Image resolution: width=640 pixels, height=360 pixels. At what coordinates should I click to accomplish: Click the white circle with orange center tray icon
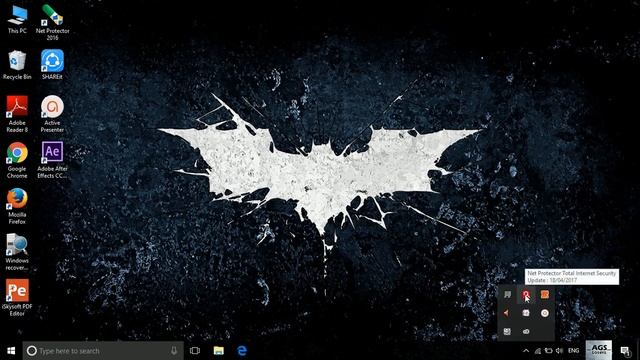pos(544,313)
